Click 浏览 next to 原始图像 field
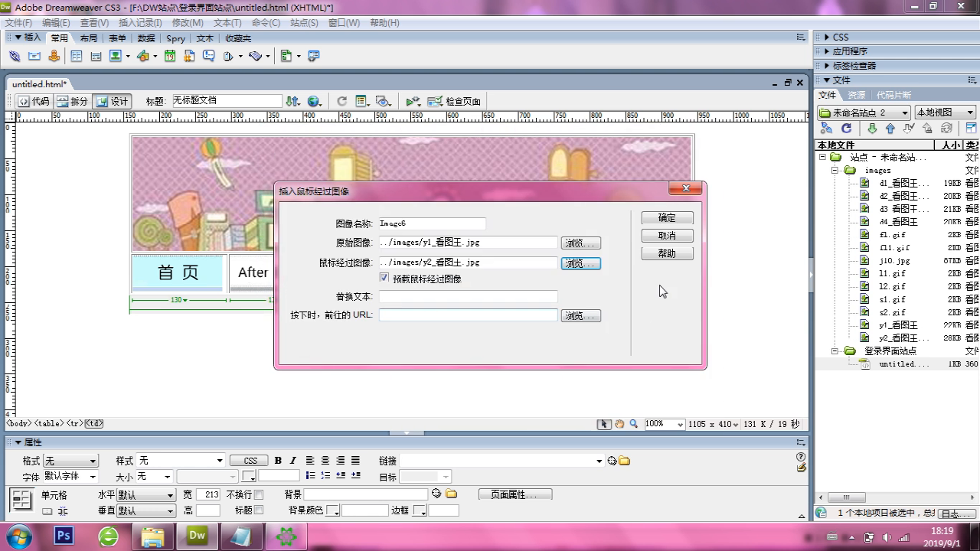This screenshot has height=551, width=980. [580, 243]
